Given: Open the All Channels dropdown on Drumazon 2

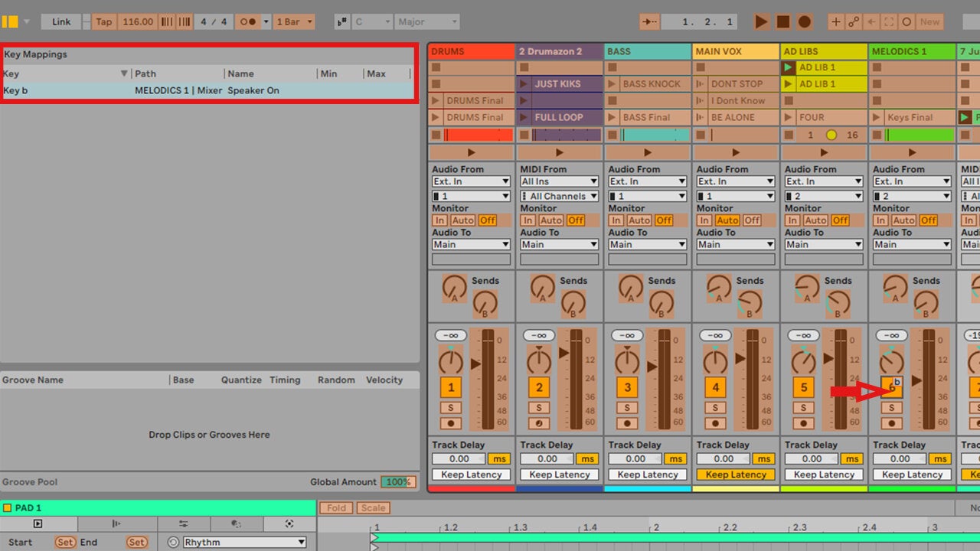Looking at the screenshot, I should (x=559, y=196).
